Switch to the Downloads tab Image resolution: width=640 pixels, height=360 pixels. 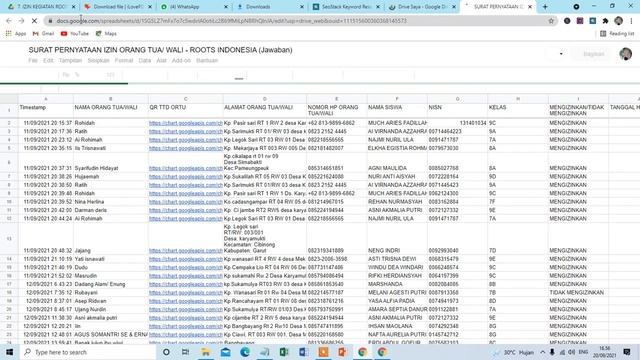269,7
